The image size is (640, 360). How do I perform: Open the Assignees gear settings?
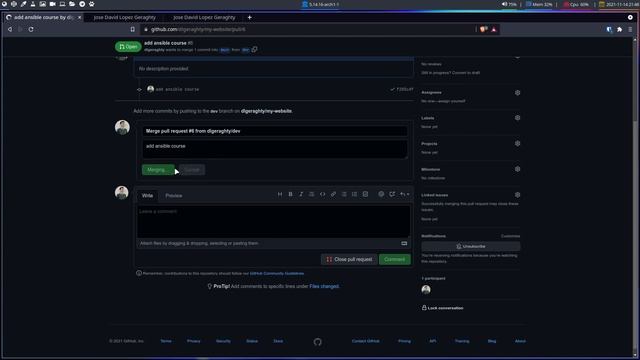pos(517,93)
